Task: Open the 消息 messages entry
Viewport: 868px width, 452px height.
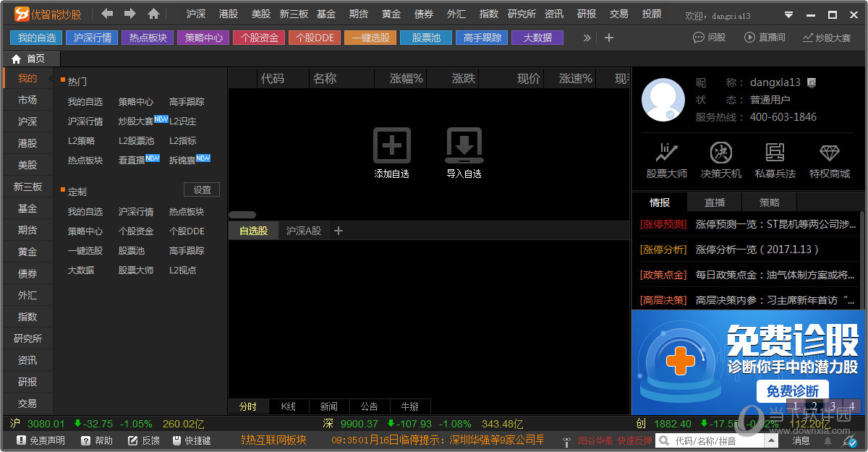Action: 801,440
